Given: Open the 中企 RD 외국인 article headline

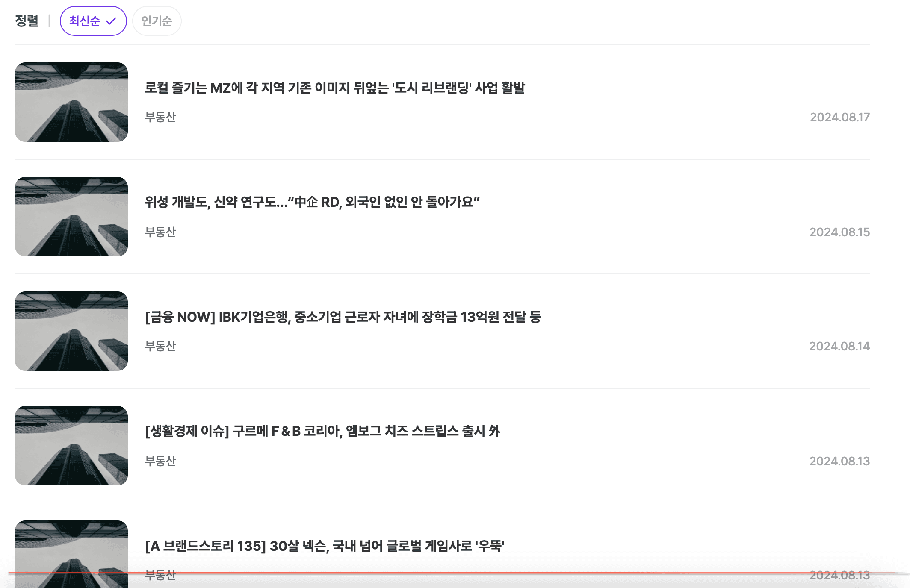Looking at the screenshot, I should [312, 202].
